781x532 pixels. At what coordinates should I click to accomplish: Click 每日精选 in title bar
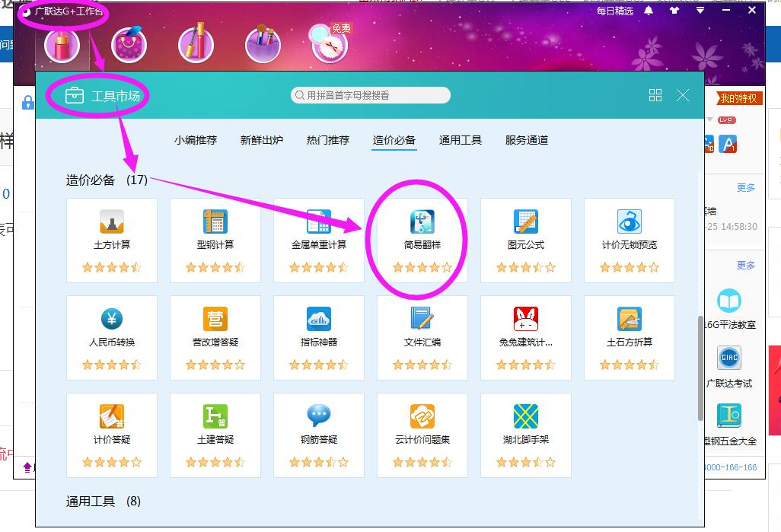[x=615, y=11]
